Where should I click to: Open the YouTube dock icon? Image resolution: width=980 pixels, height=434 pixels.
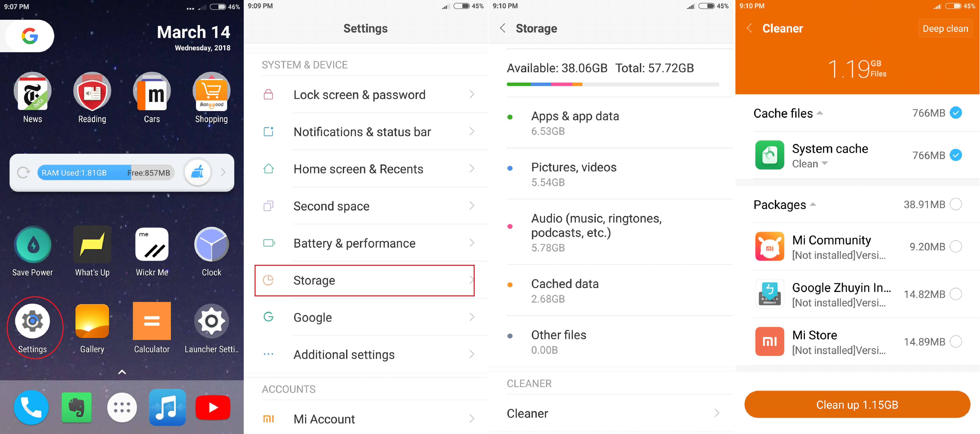(213, 407)
